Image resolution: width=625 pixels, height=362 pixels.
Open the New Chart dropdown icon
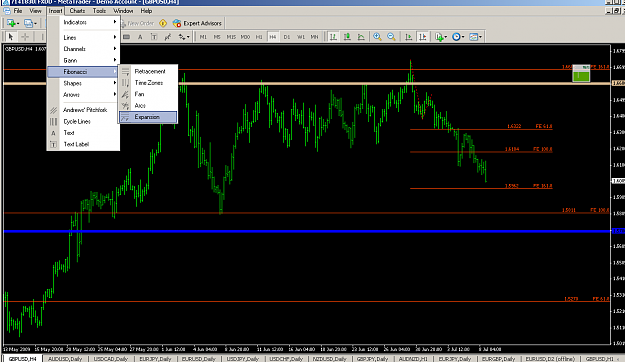12,24
